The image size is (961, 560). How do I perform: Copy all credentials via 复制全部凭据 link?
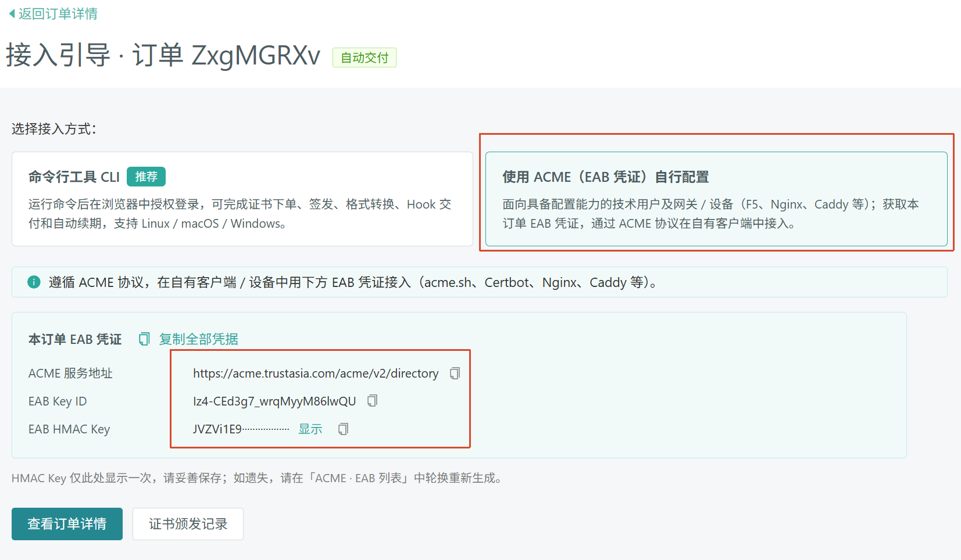[x=198, y=339]
